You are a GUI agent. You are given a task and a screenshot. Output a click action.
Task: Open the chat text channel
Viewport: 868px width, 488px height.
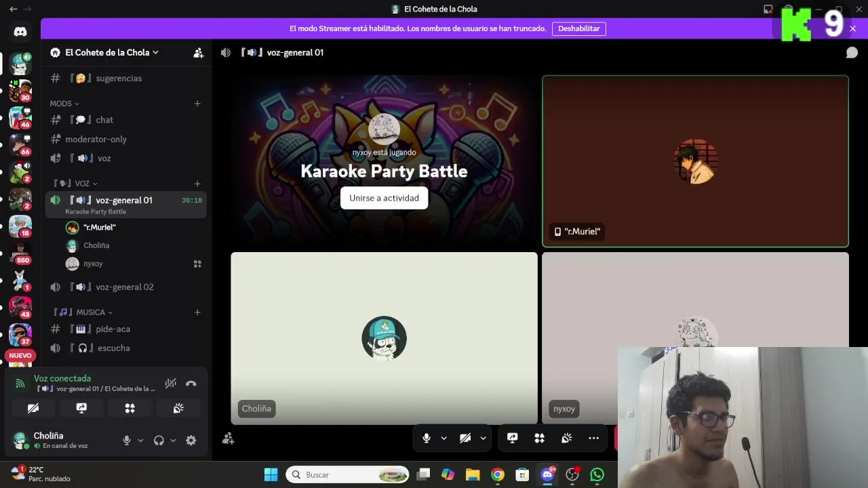(126, 120)
